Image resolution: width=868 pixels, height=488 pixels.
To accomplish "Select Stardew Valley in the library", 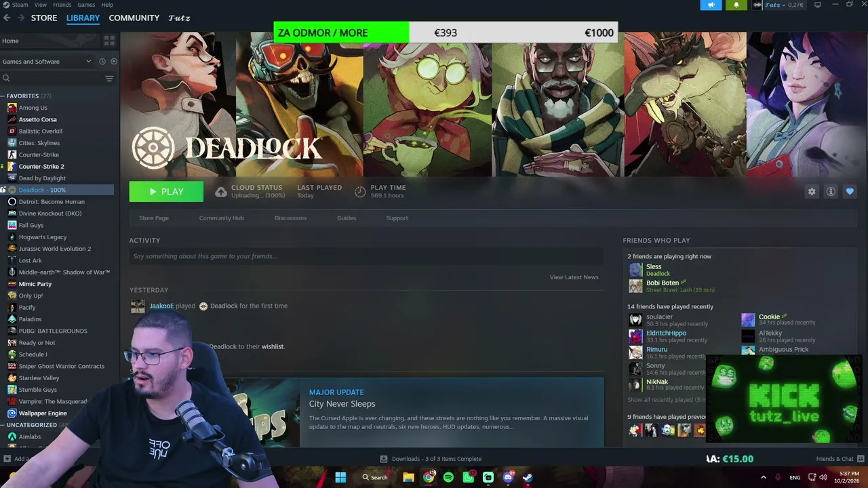I will [39, 378].
